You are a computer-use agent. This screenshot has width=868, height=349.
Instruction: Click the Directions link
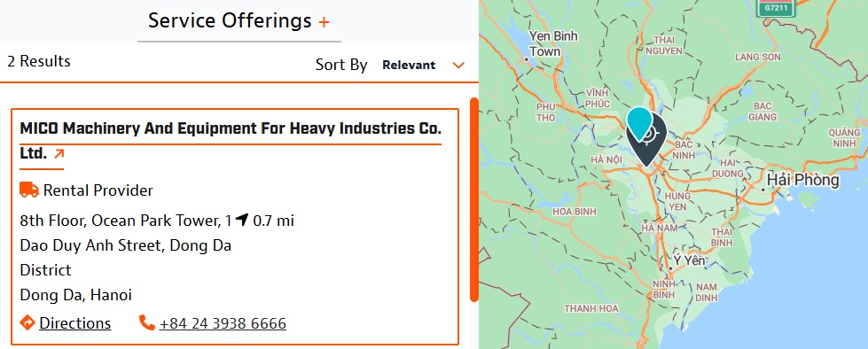74,323
